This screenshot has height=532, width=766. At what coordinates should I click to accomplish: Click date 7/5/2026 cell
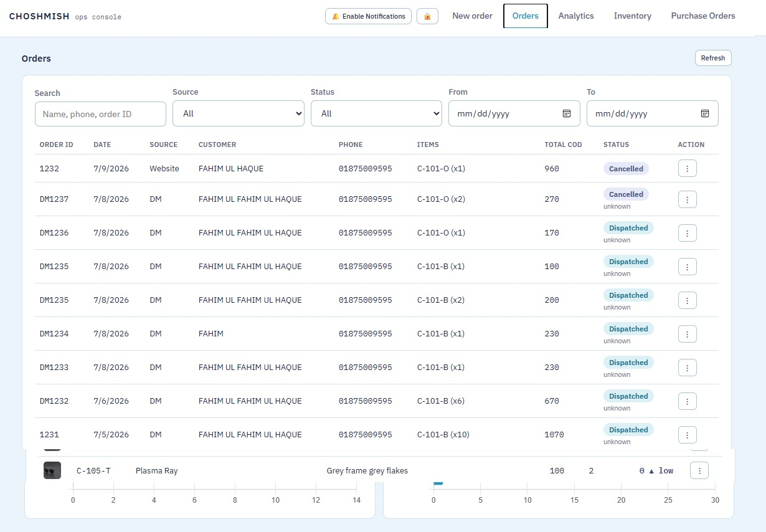tap(111, 435)
